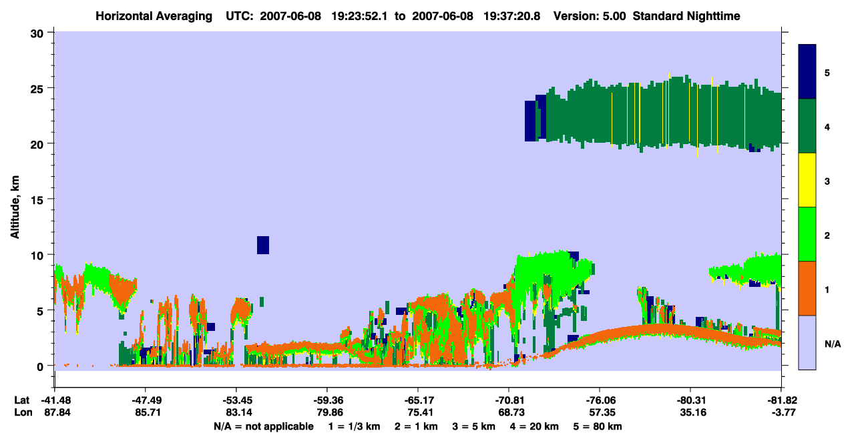Click the y-axis tick label 20

pyautogui.click(x=37, y=143)
